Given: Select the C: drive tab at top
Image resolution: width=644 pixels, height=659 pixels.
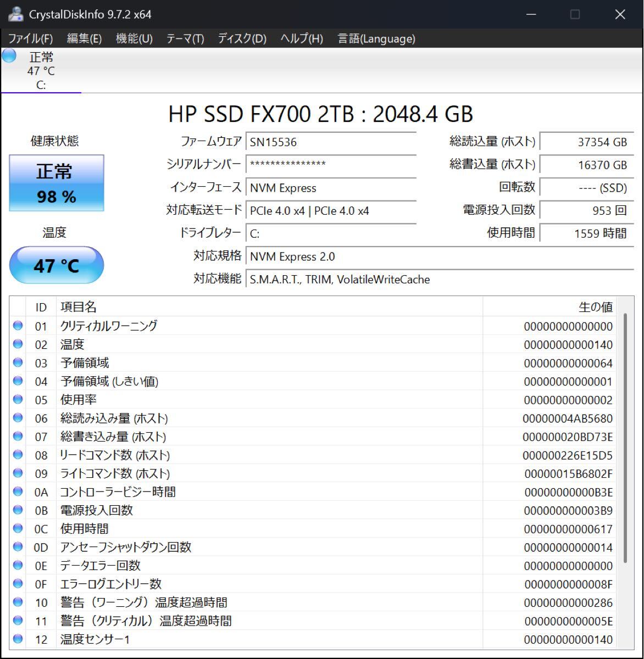Looking at the screenshot, I should coord(41,71).
